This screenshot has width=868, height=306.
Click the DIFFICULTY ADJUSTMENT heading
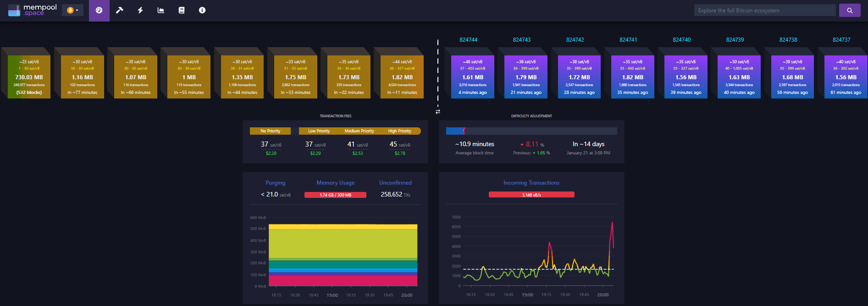(x=531, y=116)
